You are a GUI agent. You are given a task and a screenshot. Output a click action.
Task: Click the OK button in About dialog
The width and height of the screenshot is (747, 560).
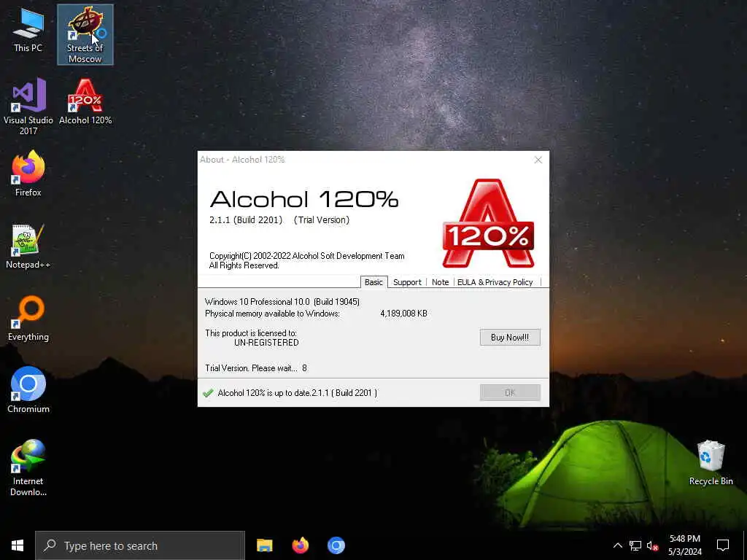point(510,392)
